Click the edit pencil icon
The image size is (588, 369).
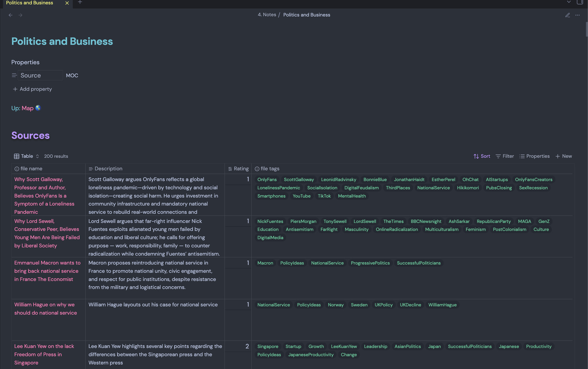pos(567,15)
